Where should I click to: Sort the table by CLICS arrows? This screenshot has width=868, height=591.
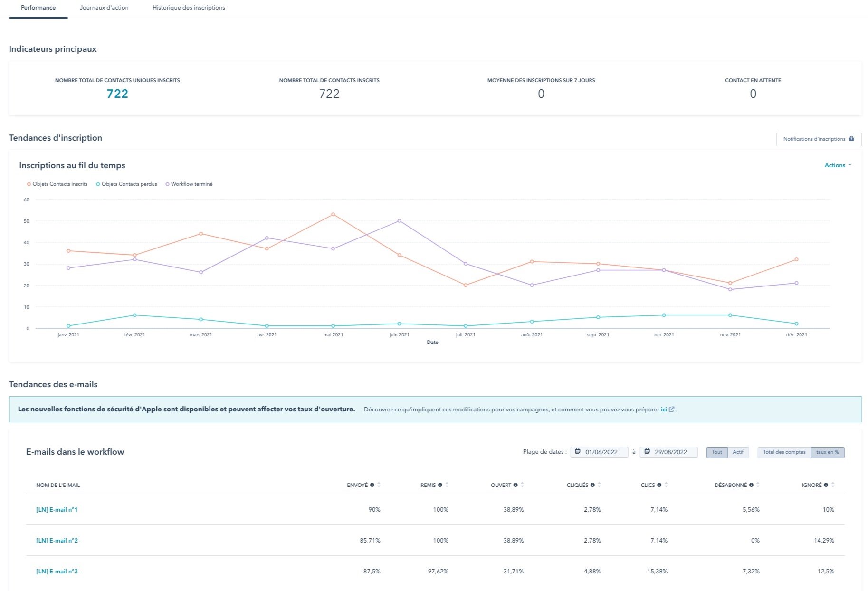[666, 485]
